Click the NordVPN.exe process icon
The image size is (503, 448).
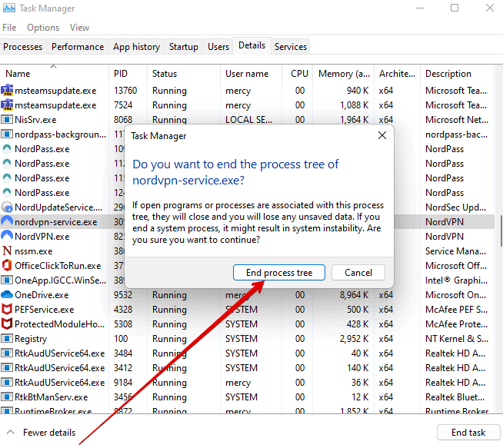pos(8,237)
